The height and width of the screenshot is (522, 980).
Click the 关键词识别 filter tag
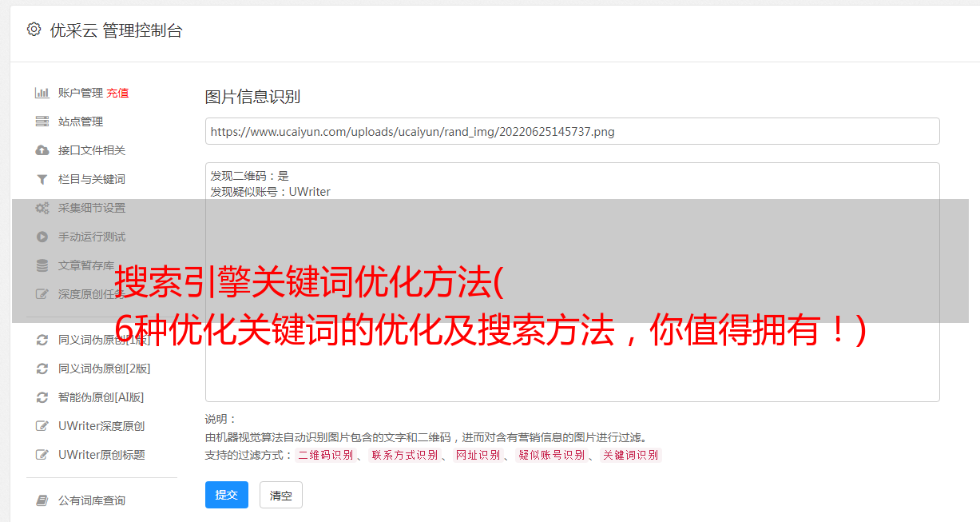click(x=631, y=455)
